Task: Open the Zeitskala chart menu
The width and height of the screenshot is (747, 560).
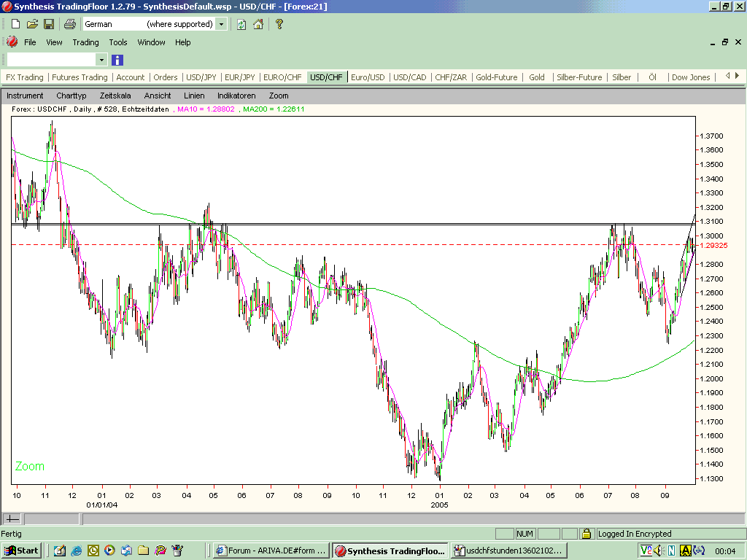Action: pyautogui.click(x=115, y=96)
